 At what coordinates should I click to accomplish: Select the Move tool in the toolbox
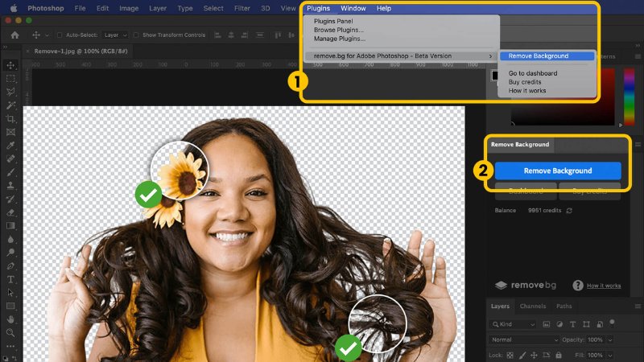pos(10,65)
